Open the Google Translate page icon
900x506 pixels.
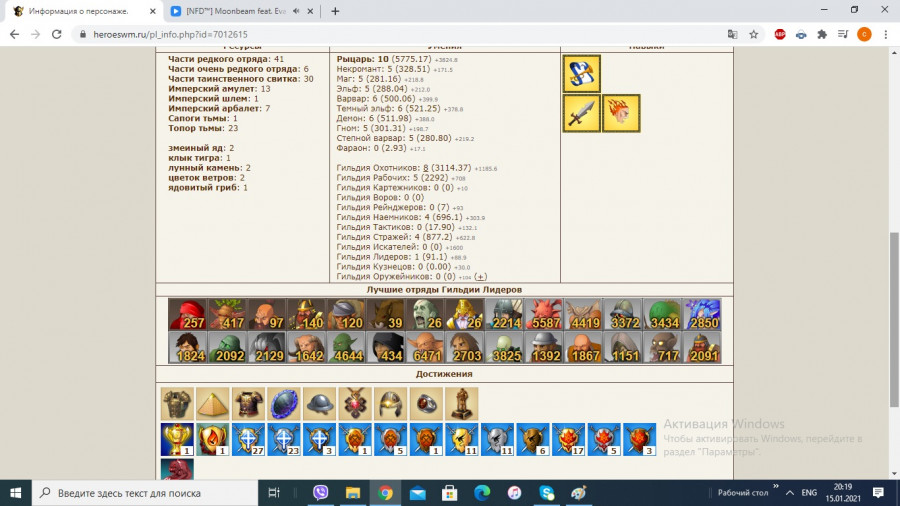732,34
